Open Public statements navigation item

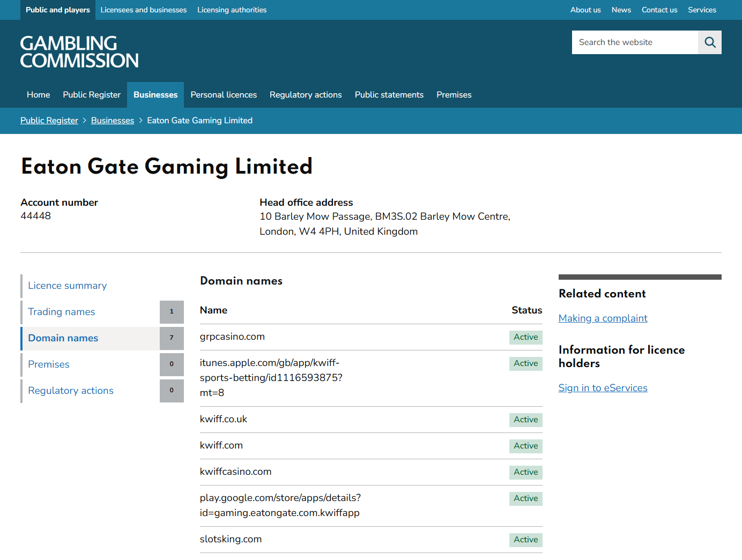click(x=389, y=95)
